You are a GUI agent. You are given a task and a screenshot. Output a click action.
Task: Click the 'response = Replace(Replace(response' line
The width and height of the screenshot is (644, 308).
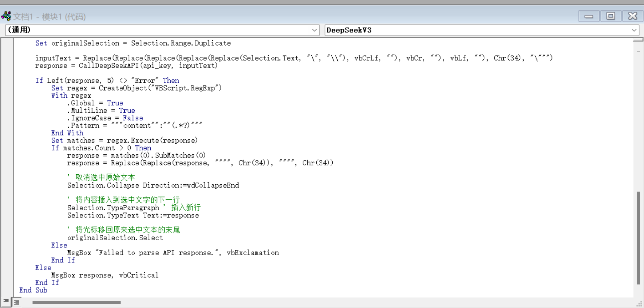pos(200,163)
